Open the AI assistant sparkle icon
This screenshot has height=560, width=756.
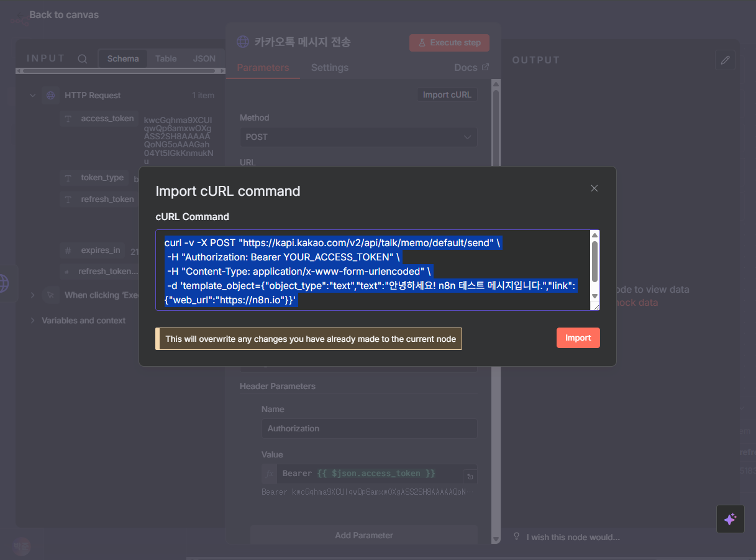(x=730, y=519)
